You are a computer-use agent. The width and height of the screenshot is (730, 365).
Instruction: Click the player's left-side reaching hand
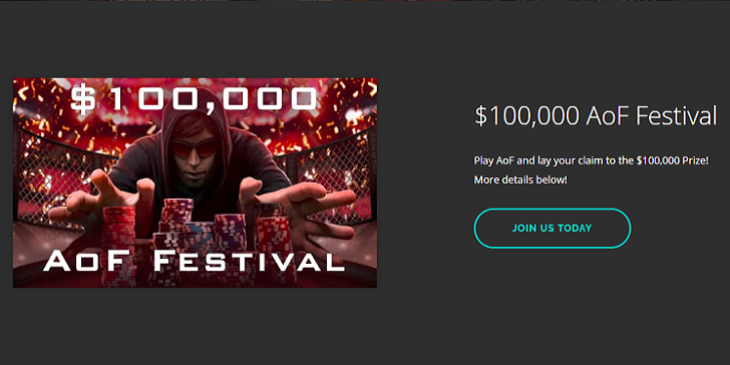click(x=103, y=198)
